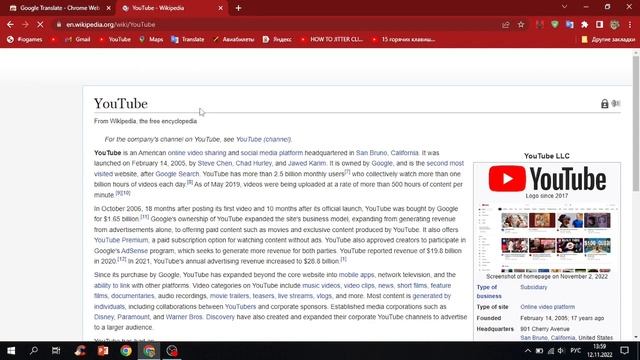This screenshot has height=360, width=640.
Task: Open the Chad Hurley link
Action: [x=253, y=163]
